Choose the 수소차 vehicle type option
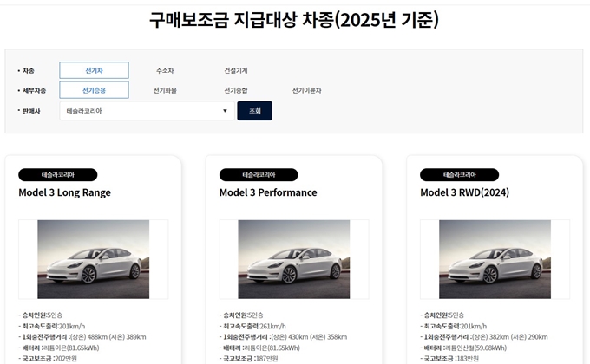The height and width of the screenshot is (364, 590). (165, 70)
